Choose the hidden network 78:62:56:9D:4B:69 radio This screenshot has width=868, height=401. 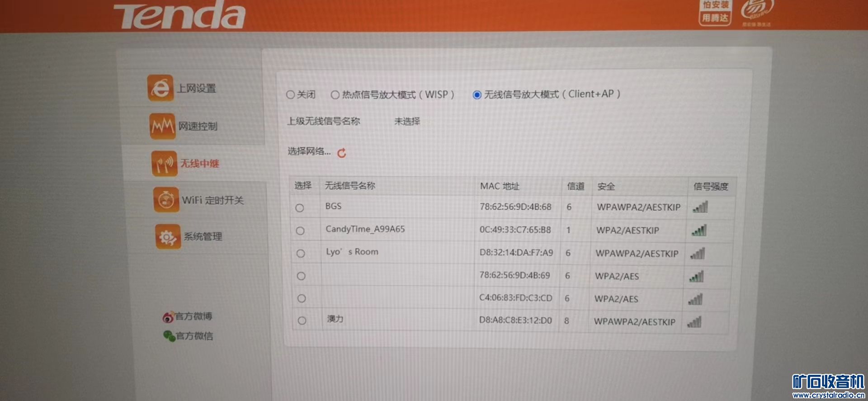pos(301,276)
